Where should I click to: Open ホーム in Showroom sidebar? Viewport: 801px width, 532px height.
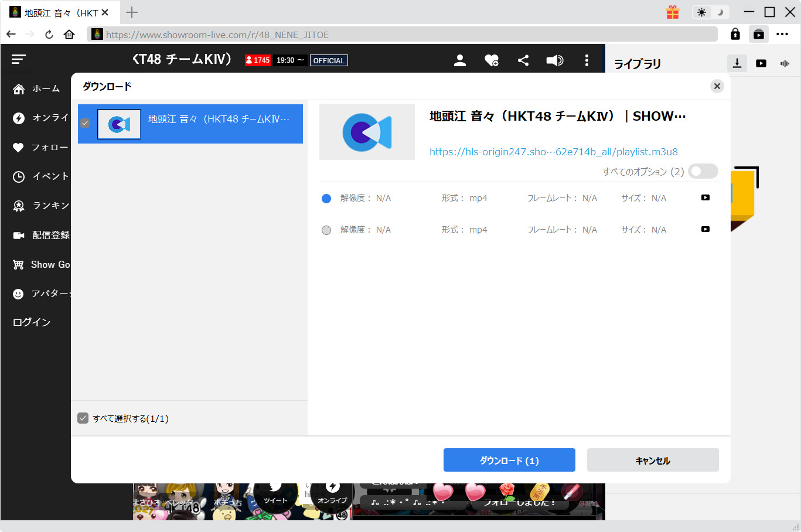36,88
